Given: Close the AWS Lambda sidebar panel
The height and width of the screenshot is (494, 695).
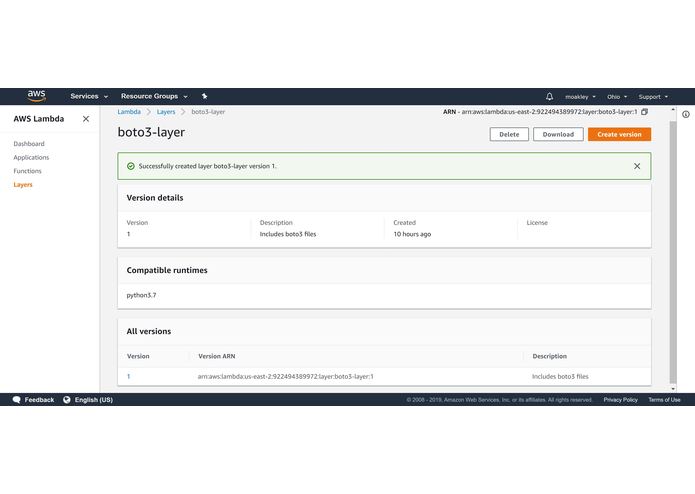Looking at the screenshot, I should point(86,119).
